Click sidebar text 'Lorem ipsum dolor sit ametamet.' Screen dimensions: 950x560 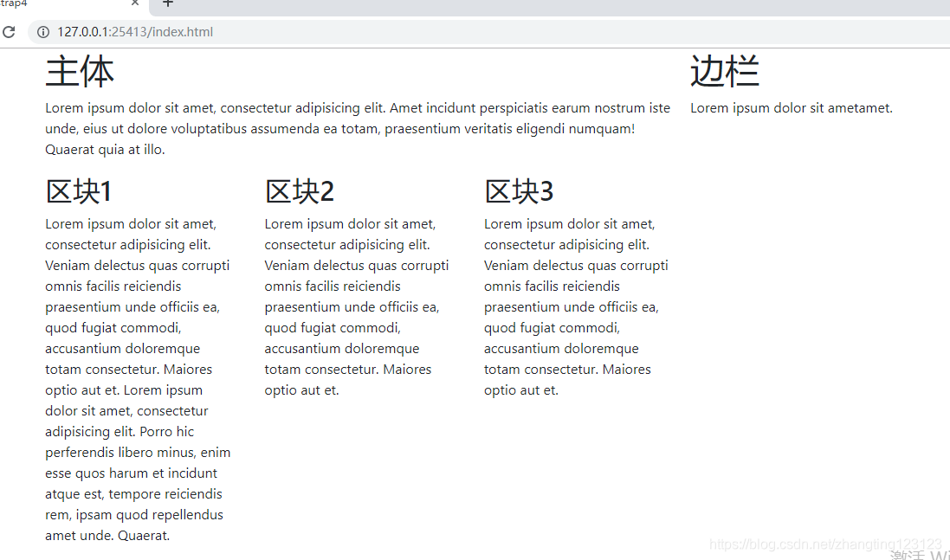(x=792, y=108)
